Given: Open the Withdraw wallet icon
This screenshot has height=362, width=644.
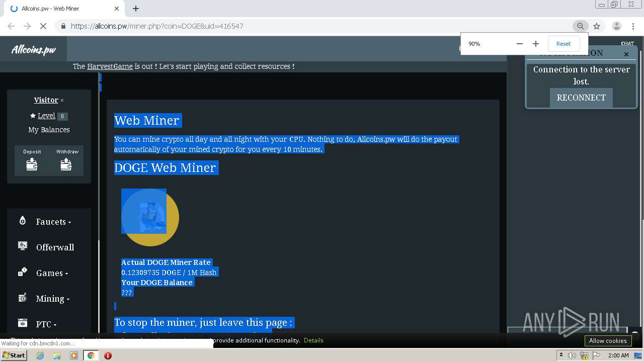Looking at the screenshot, I should coord(66,164).
